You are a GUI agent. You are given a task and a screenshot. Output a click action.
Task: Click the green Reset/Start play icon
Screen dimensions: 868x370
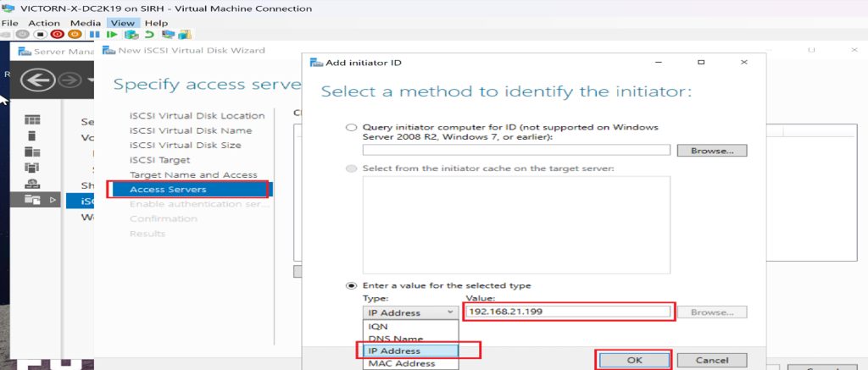(112, 35)
